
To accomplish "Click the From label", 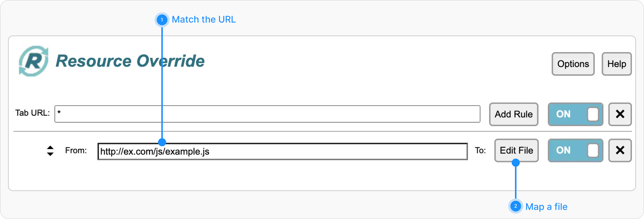I will click(76, 150).
